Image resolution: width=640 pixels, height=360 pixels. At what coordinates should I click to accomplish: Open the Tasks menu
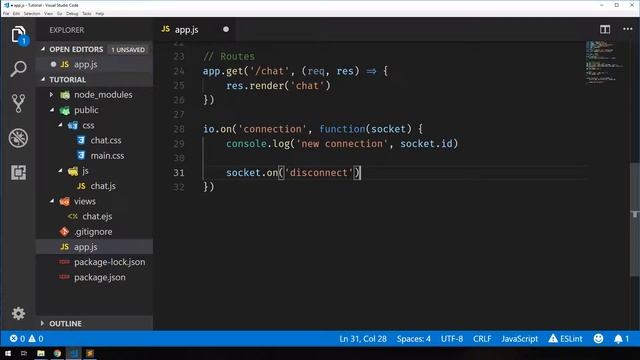[x=87, y=13]
